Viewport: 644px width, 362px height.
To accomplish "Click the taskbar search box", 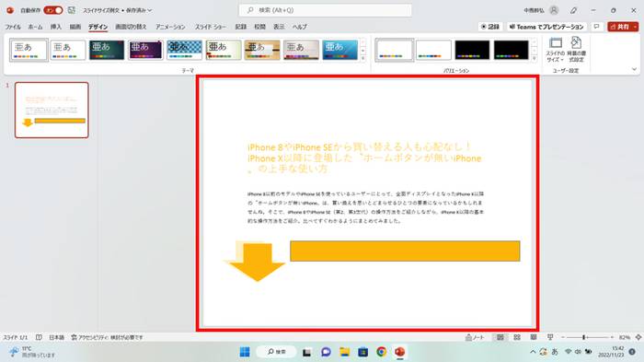I will pyautogui.click(x=277, y=352).
